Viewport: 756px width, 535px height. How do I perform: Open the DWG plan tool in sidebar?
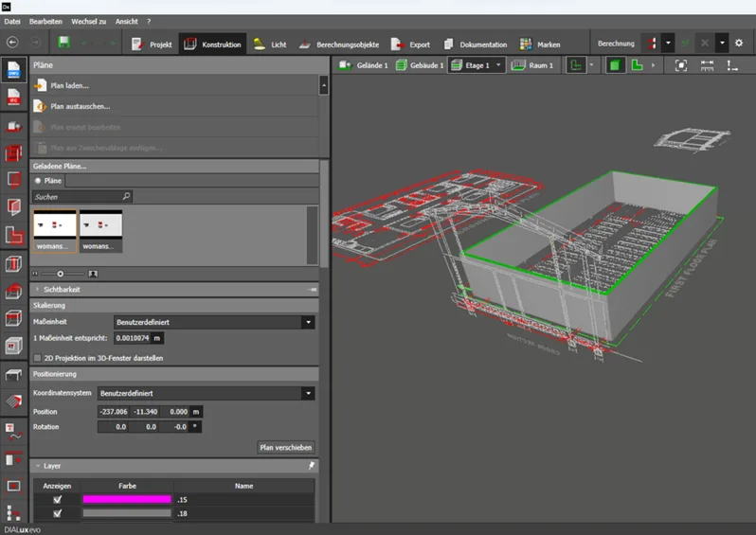tap(13, 69)
